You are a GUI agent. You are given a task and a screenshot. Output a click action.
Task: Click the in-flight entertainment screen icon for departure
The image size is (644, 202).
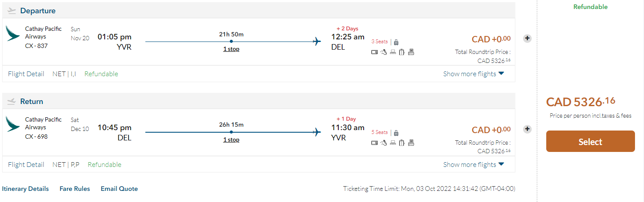(x=374, y=52)
